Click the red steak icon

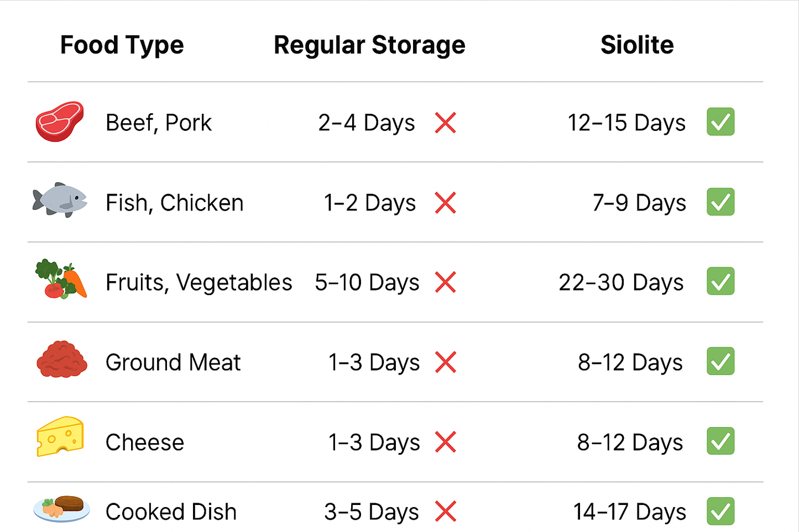[60, 122]
